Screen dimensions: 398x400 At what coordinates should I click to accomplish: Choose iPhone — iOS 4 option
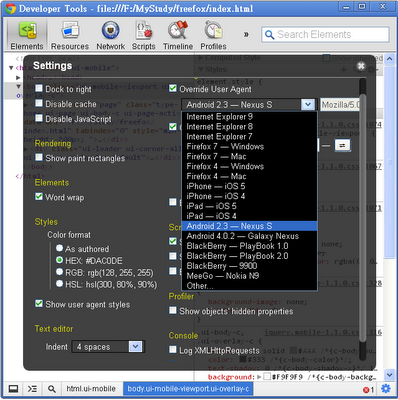(x=249, y=196)
